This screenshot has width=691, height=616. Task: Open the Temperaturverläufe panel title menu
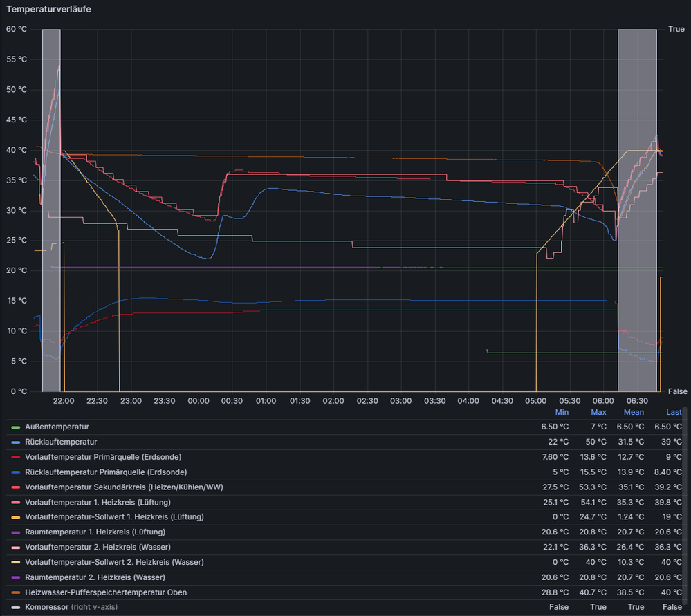48,10
